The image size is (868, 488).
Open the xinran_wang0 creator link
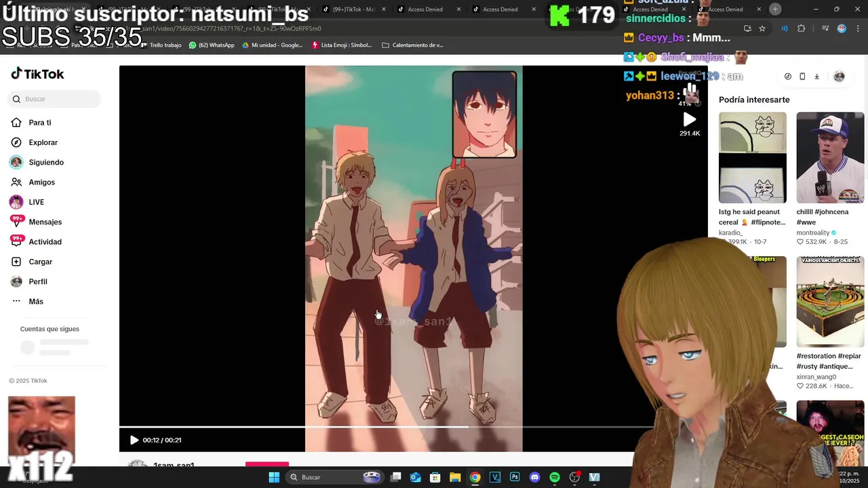pyautogui.click(x=816, y=377)
